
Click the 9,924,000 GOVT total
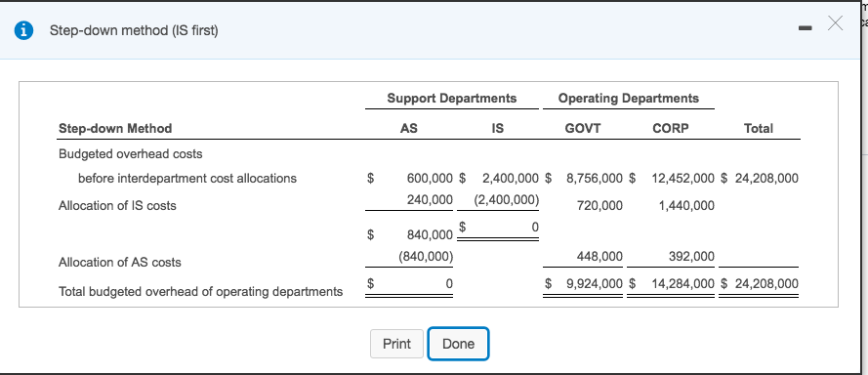595,284
